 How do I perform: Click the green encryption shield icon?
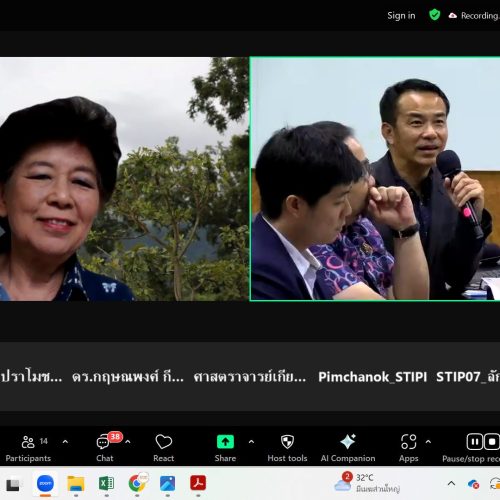(x=434, y=15)
